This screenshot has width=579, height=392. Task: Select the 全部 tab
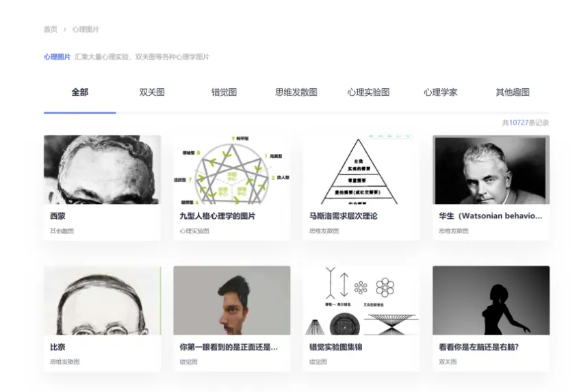[x=80, y=92]
